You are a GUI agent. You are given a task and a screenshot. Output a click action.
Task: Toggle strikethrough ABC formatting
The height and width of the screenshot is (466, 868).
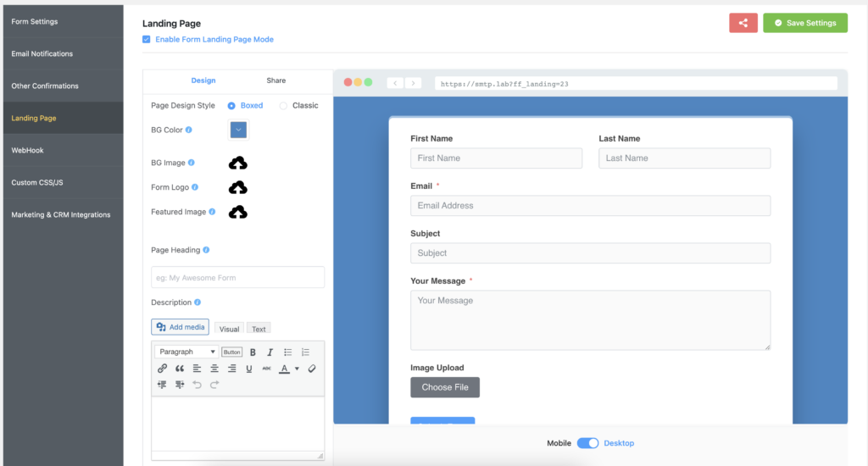[x=267, y=368]
